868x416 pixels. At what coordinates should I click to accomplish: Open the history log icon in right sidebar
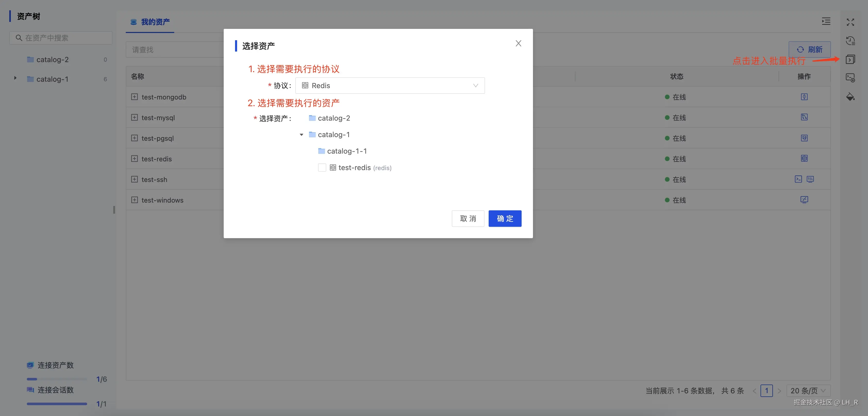click(x=850, y=41)
